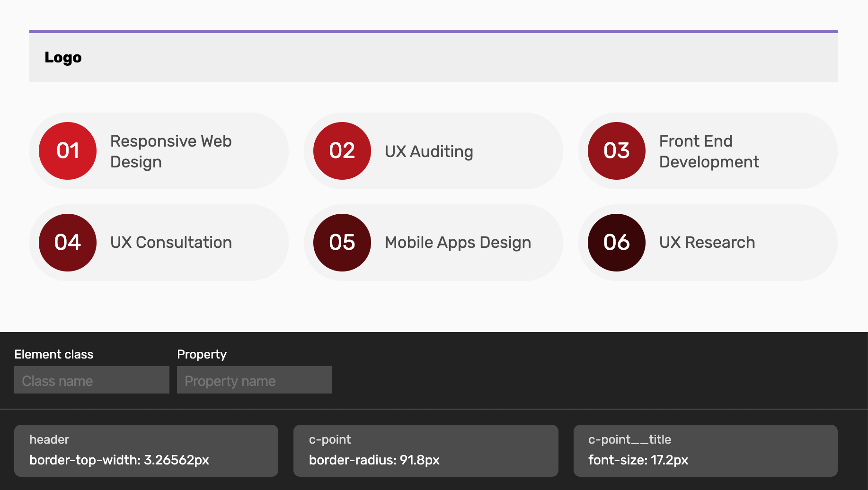Click the 03 numbered circle badge
The height and width of the screenshot is (490, 868).
pos(616,151)
